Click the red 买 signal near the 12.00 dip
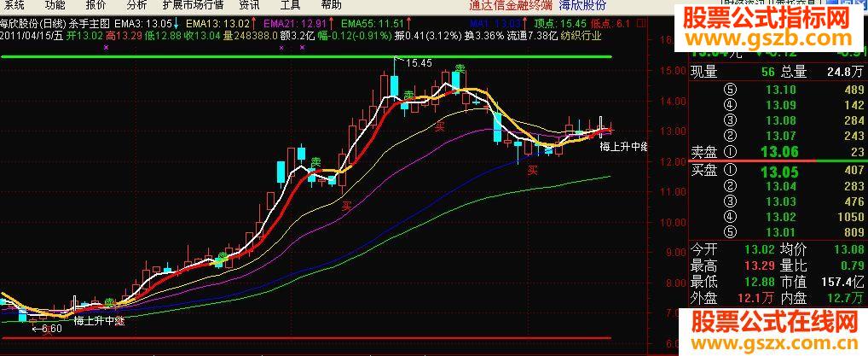Screen dimensions: 868x356 pyautogui.click(x=533, y=172)
